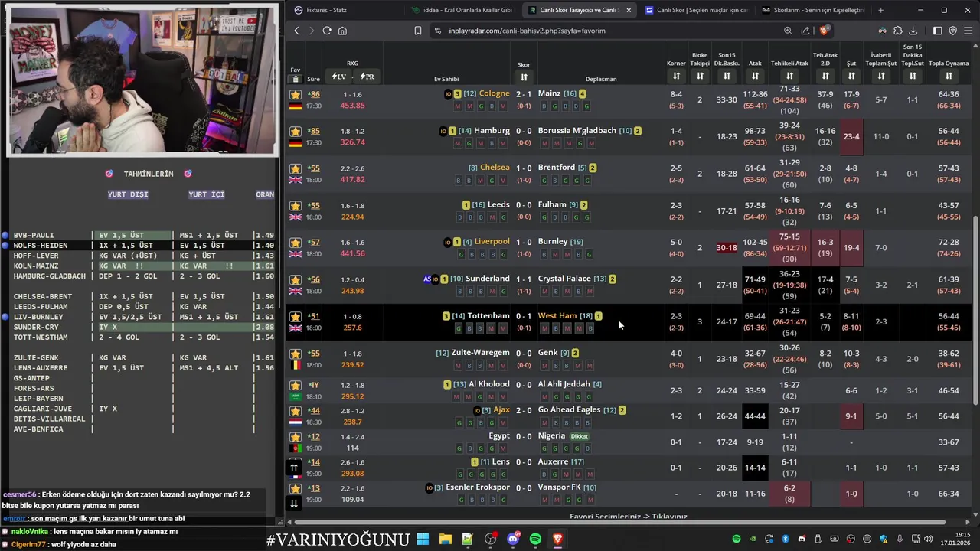Toggle the favorite star for Leeds - Fulham
Image resolution: width=980 pixels, height=551 pixels.
coord(295,206)
